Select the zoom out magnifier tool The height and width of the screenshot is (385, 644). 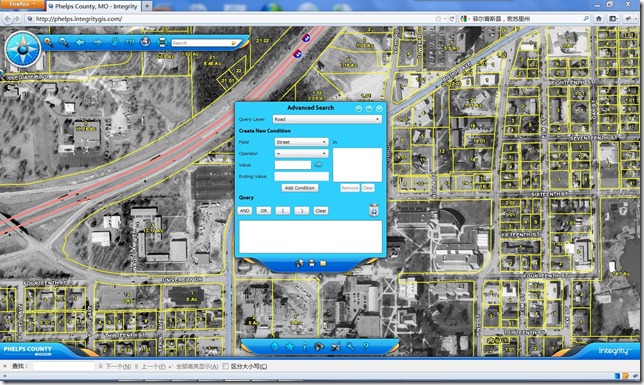64,42
